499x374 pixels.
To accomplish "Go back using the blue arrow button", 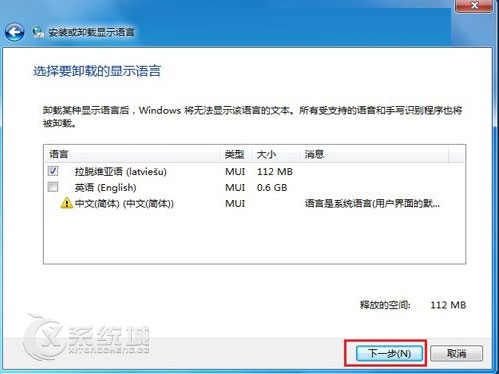I will [x=14, y=32].
